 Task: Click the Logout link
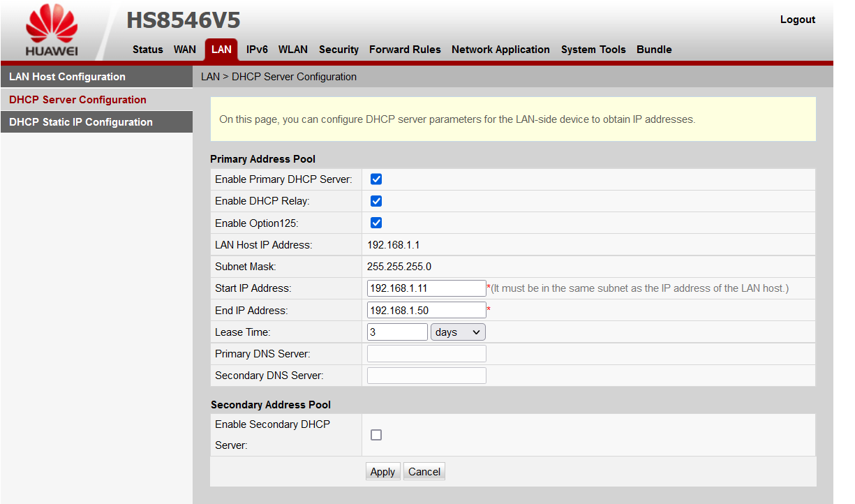pyautogui.click(x=797, y=20)
